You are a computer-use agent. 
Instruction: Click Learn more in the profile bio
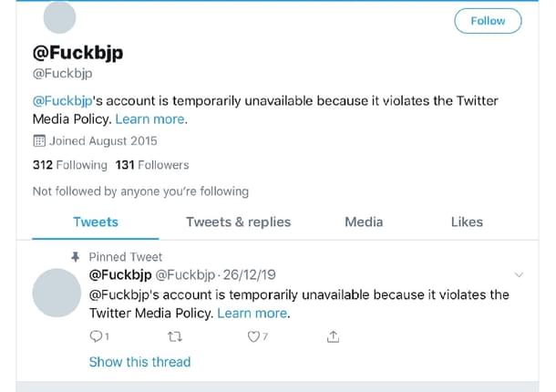tap(150, 119)
